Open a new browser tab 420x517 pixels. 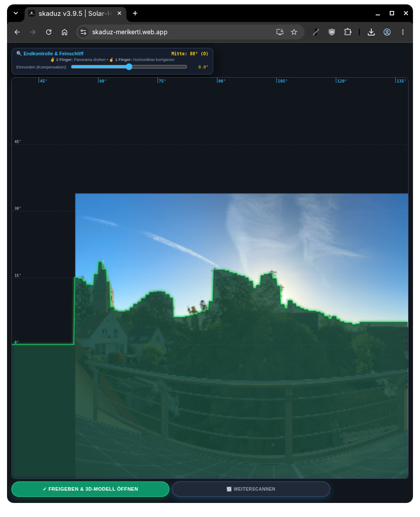(135, 13)
